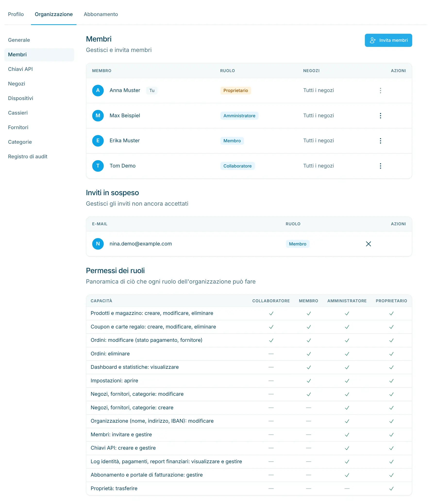Screen dimensions: 436x504
Task: Click the AMMINISTRATORE column header
Action: pyautogui.click(x=347, y=301)
